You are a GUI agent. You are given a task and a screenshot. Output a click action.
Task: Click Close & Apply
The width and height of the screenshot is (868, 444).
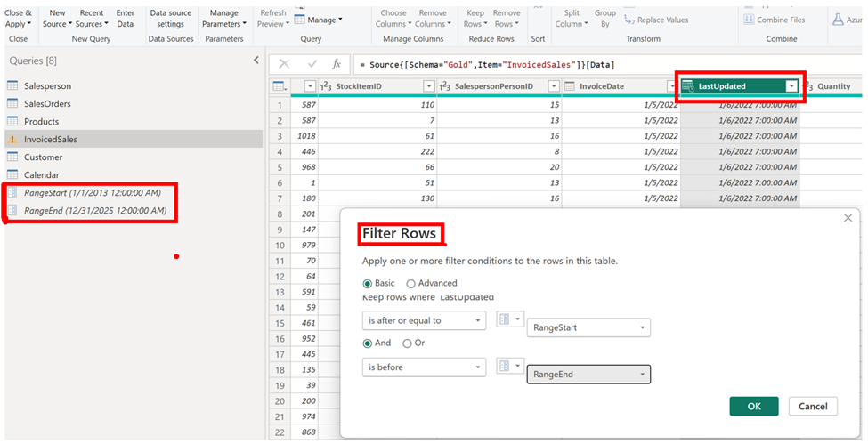(x=19, y=19)
